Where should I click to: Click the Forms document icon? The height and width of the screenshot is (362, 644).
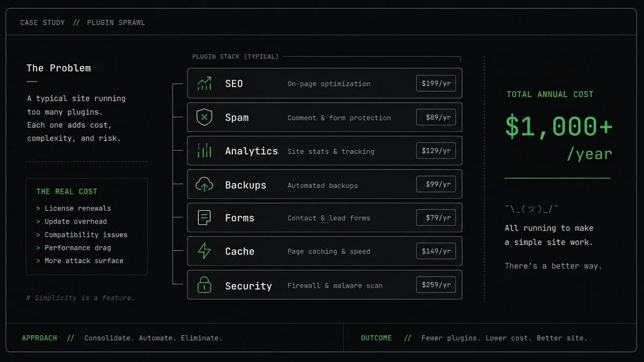[x=204, y=218]
